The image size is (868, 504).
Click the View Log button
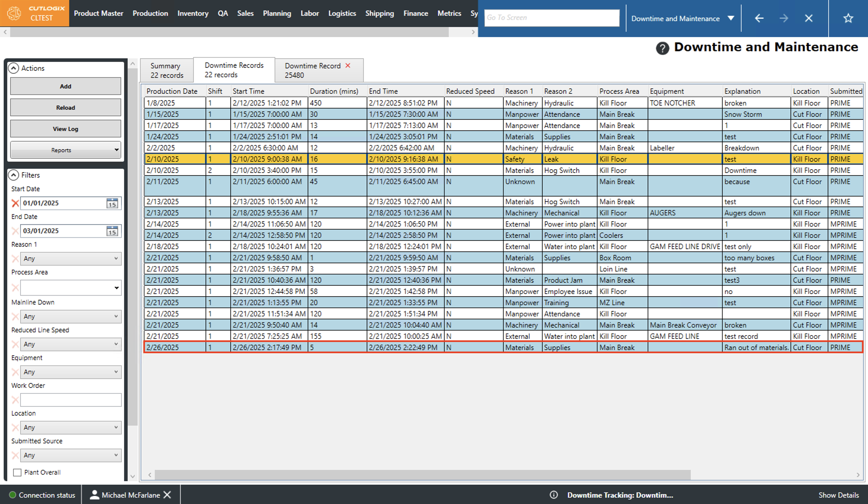click(x=66, y=129)
